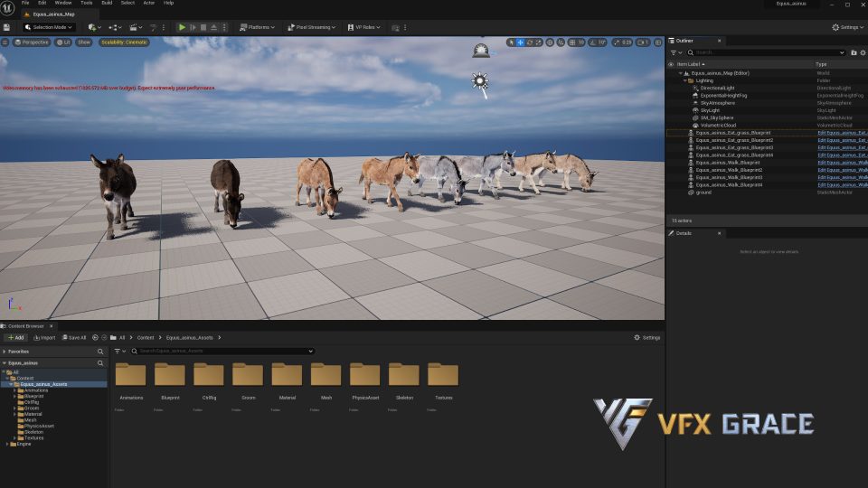Click the Outliner settings gear icon
The width and height of the screenshot is (868, 488).
[x=861, y=52]
